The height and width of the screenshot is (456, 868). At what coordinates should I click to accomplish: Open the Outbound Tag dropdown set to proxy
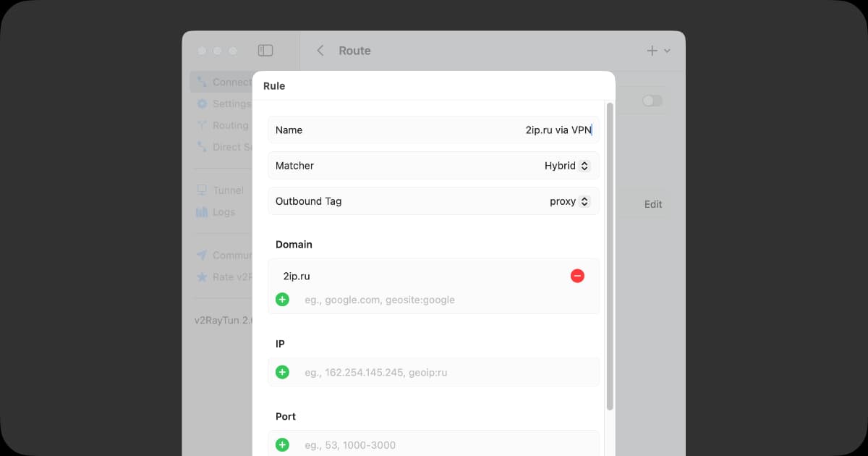coord(569,201)
